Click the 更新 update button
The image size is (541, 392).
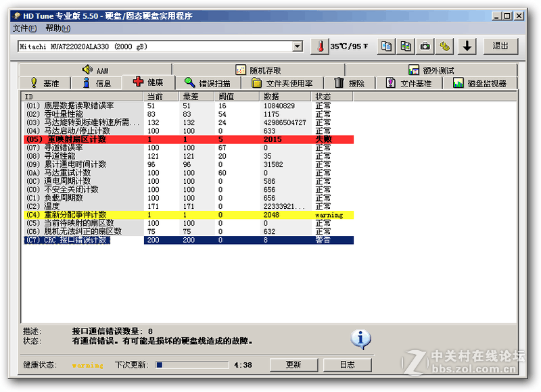(293, 365)
